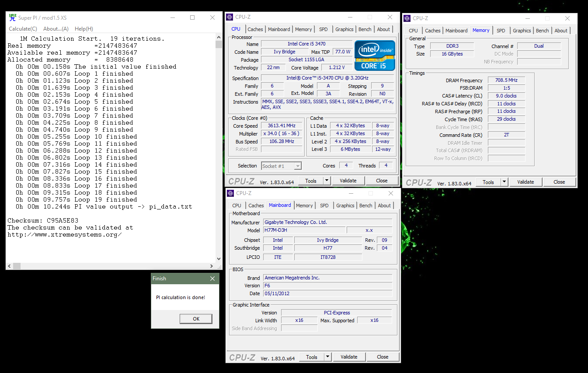Open the Calculate(C) menu in Super PI
The width and height of the screenshot is (588, 373).
(x=23, y=29)
